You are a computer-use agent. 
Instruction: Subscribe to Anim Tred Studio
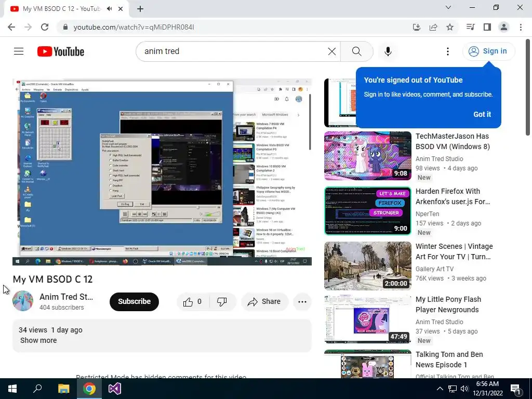point(134,302)
